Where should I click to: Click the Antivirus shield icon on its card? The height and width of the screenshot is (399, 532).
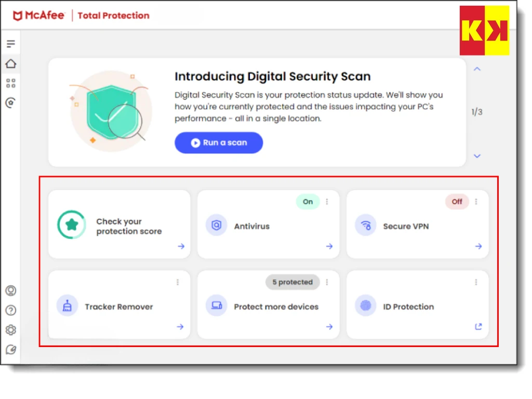(x=216, y=226)
